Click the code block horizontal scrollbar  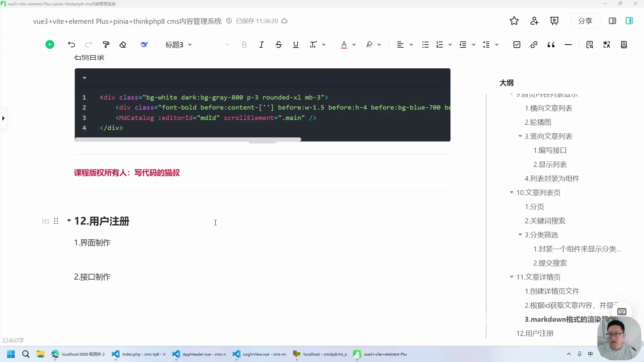(x=188, y=139)
